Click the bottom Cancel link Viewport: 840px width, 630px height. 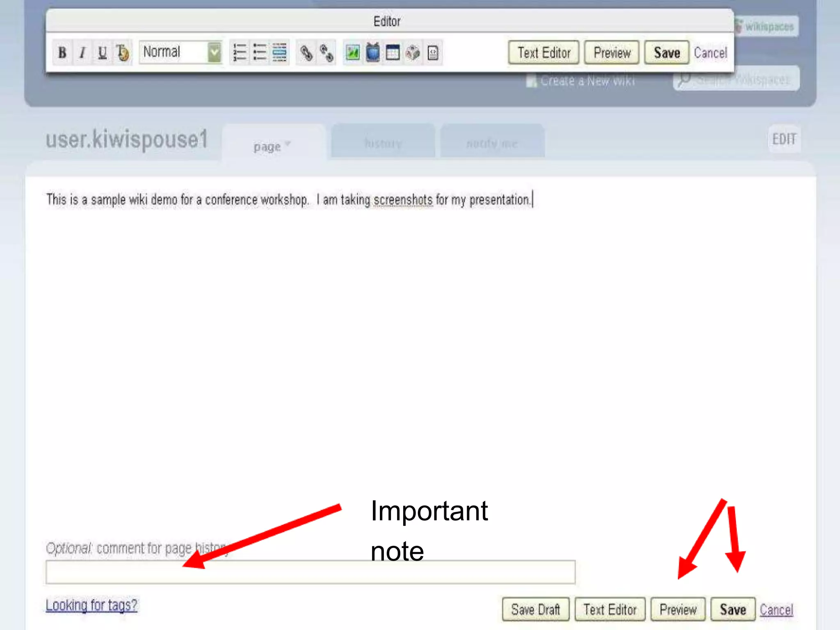click(x=776, y=609)
